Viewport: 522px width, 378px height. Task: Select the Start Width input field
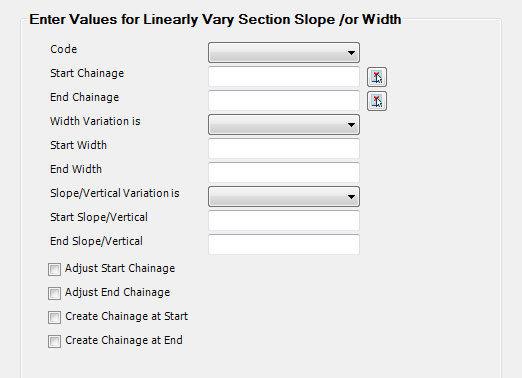point(284,148)
